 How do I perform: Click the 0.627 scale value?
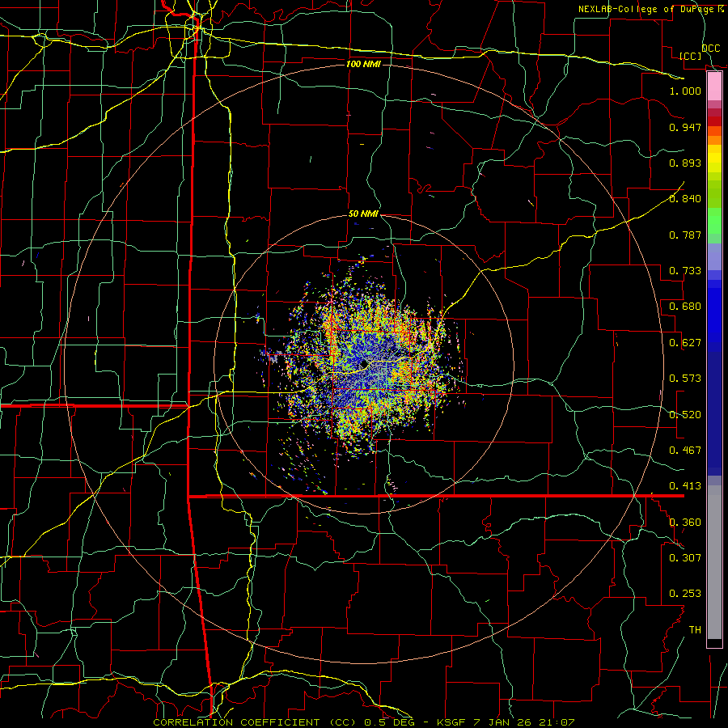pos(685,343)
